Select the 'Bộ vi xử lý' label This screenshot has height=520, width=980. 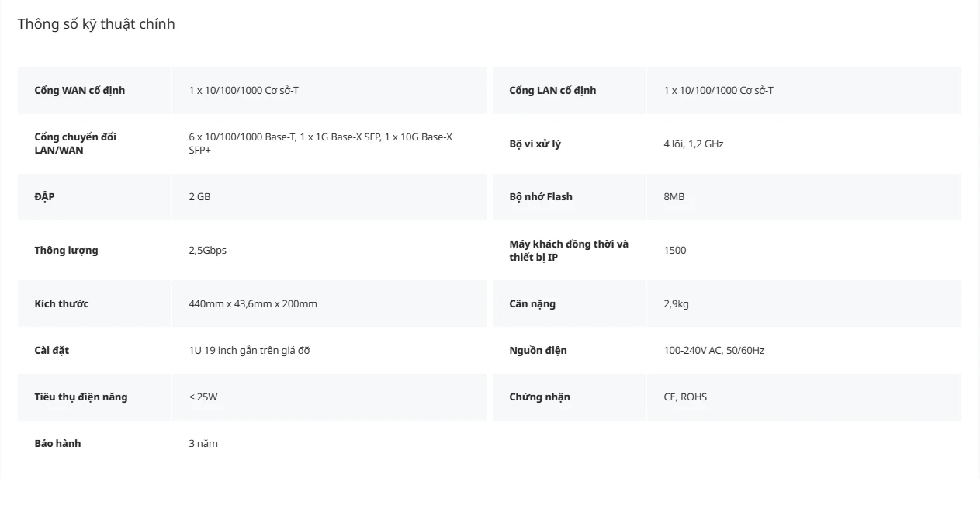click(x=535, y=144)
